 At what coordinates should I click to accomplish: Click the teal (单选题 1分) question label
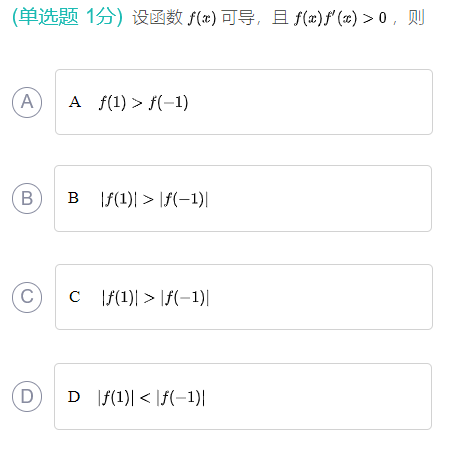[x=67, y=17]
